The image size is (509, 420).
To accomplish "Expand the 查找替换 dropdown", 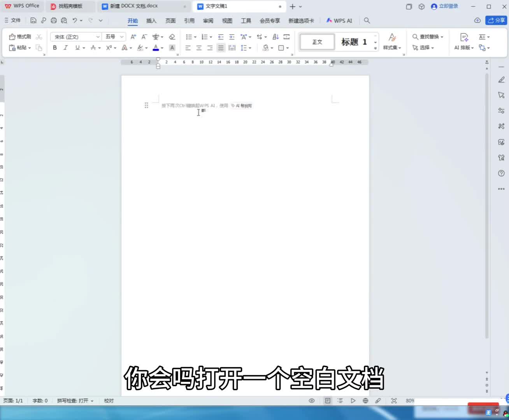I will [442, 37].
